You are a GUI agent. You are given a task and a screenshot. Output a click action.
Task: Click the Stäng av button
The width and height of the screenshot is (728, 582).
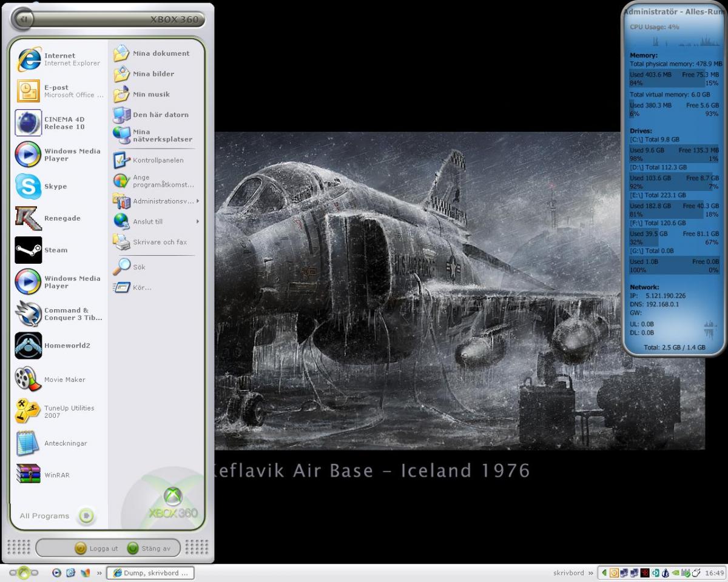(149, 549)
